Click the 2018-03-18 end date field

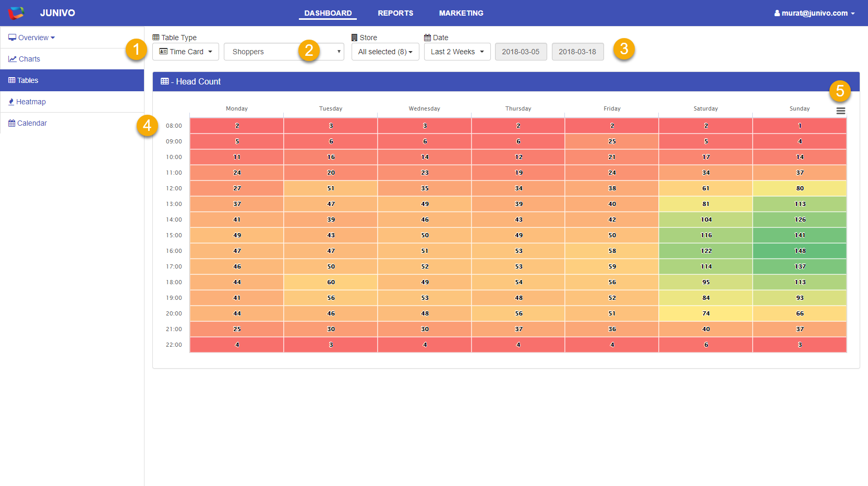click(x=577, y=52)
